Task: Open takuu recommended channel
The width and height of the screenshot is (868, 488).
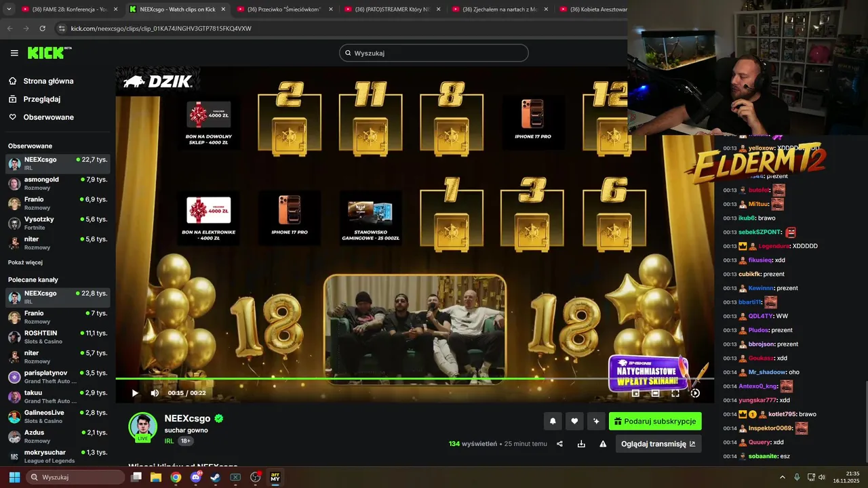Action: point(58,396)
